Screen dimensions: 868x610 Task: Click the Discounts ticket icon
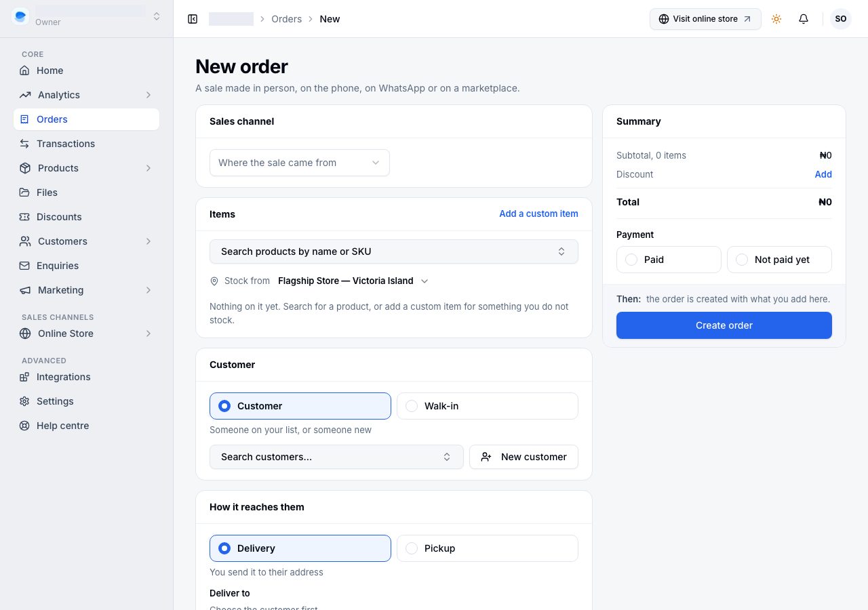click(x=24, y=217)
